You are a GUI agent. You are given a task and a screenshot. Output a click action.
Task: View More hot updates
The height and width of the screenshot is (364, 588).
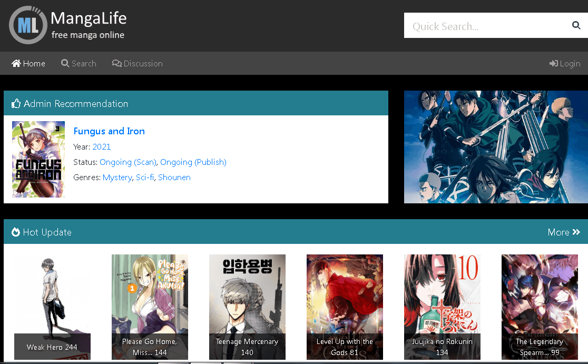564,232
